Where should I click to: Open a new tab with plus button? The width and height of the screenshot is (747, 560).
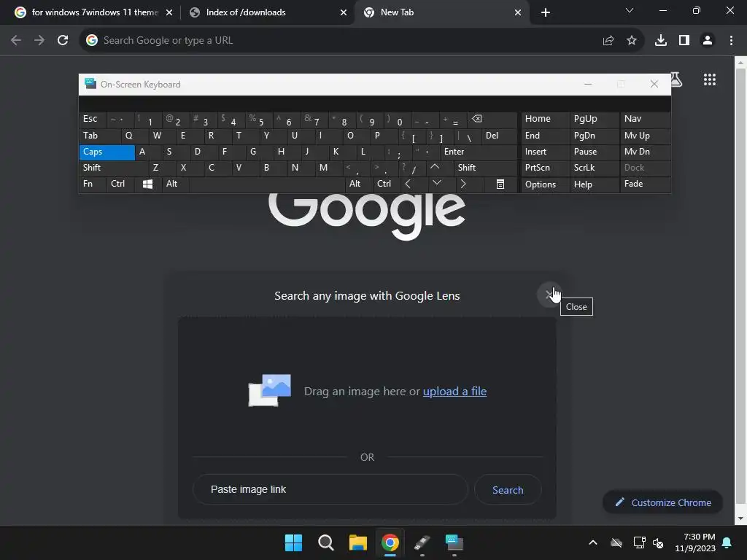546,12
